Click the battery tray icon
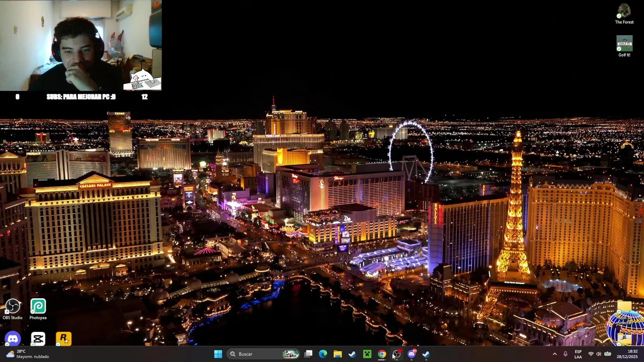This screenshot has height=362, width=644. click(x=608, y=354)
